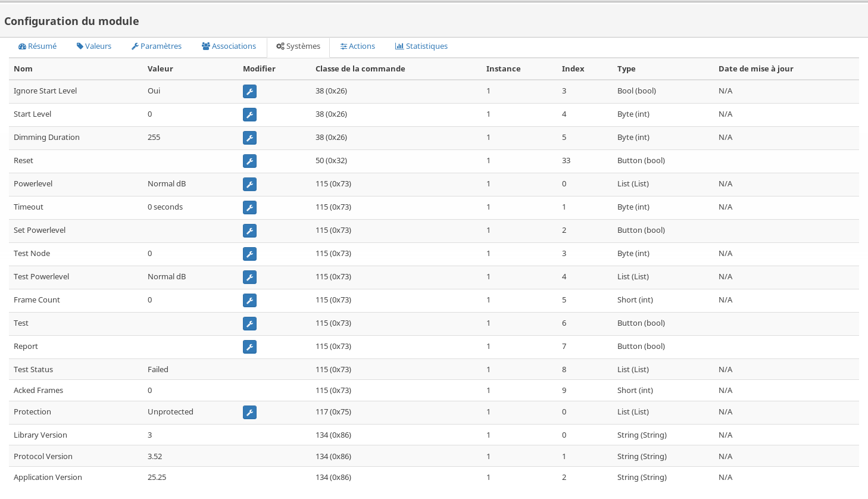Go to the Associations tab
This screenshot has height=499, width=868.
click(x=229, y=46)
